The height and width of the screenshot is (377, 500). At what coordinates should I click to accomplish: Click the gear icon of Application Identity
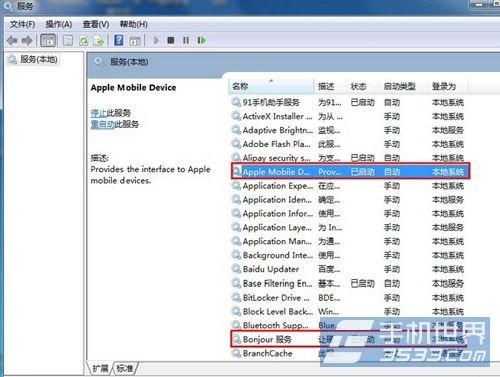(236, 199)
